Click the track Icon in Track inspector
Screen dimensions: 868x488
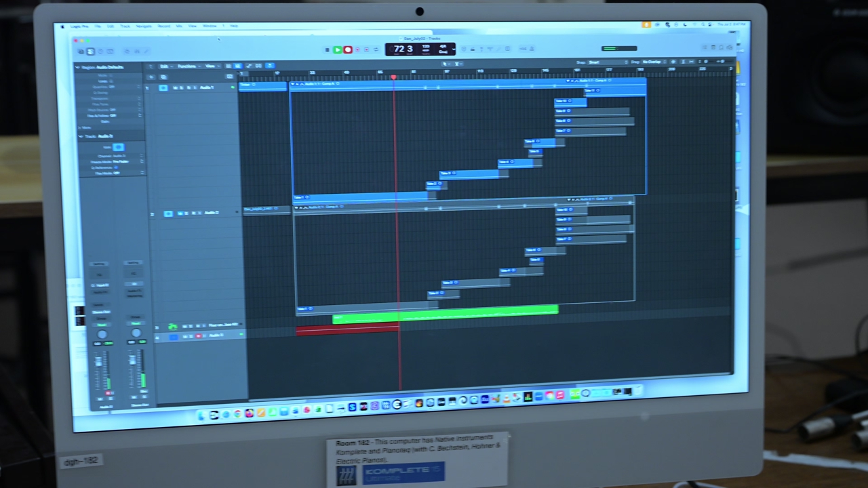tap(119, 147)
